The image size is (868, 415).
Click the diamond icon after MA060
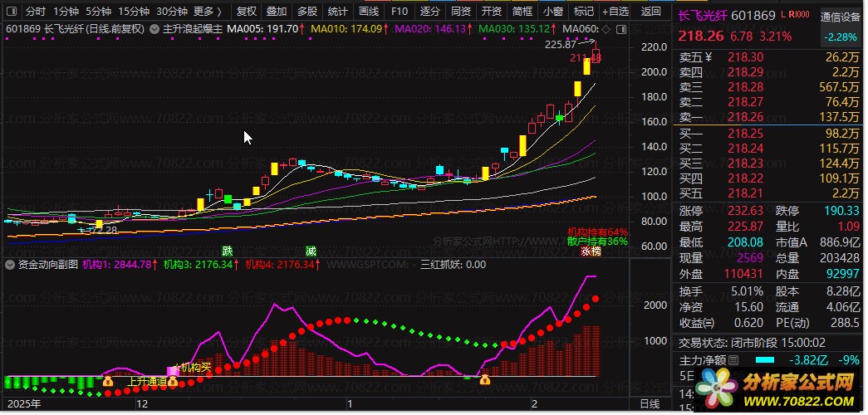[x=606, y=29]
